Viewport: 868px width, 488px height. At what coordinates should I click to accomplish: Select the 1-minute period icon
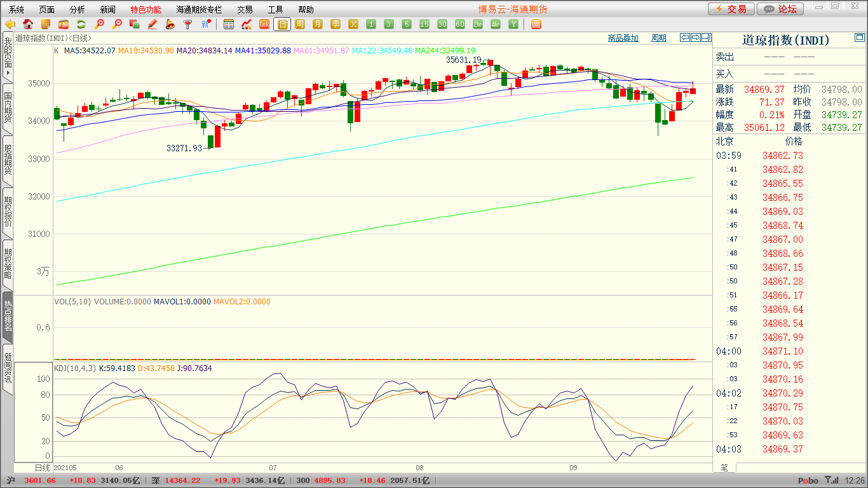pyautogui.click(x=371, y=24)
